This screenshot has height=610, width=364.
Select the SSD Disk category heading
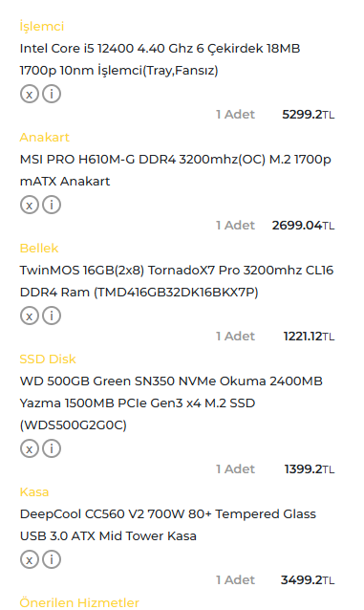coord(48,359)
